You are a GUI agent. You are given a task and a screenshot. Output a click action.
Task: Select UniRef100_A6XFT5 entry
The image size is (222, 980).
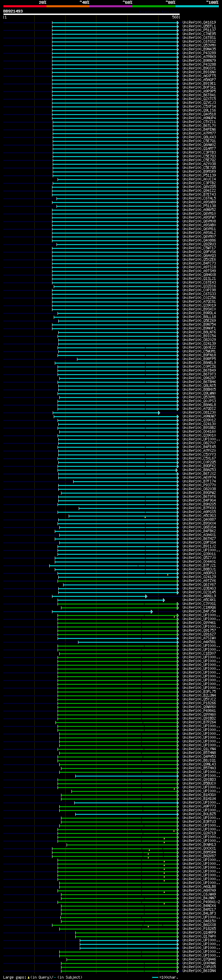(199, 76)
